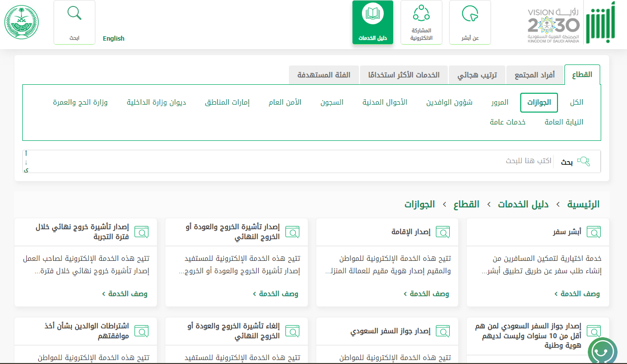627x364 pixels.
Task: Switch language to English
Action: tap(114, 39)
